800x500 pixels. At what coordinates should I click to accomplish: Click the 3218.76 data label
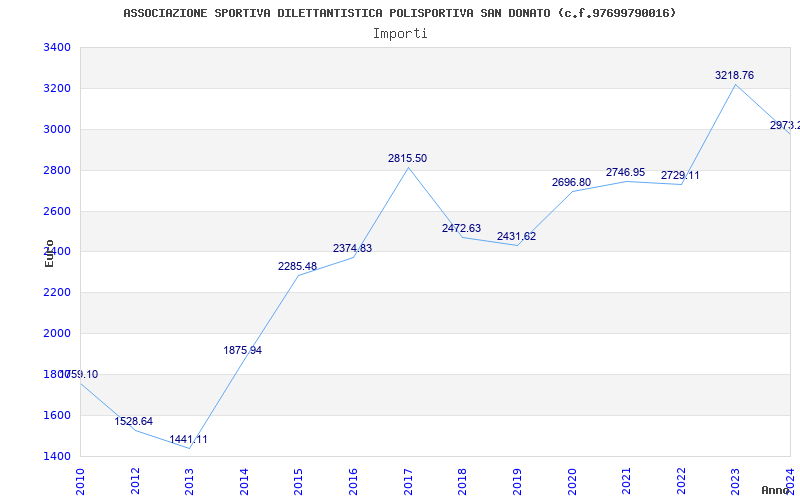point(734,76)
